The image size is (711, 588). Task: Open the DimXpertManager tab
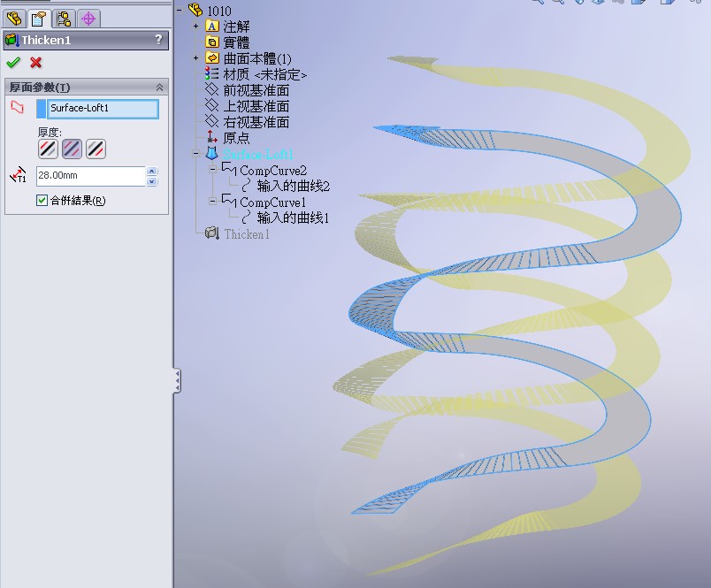88,19
